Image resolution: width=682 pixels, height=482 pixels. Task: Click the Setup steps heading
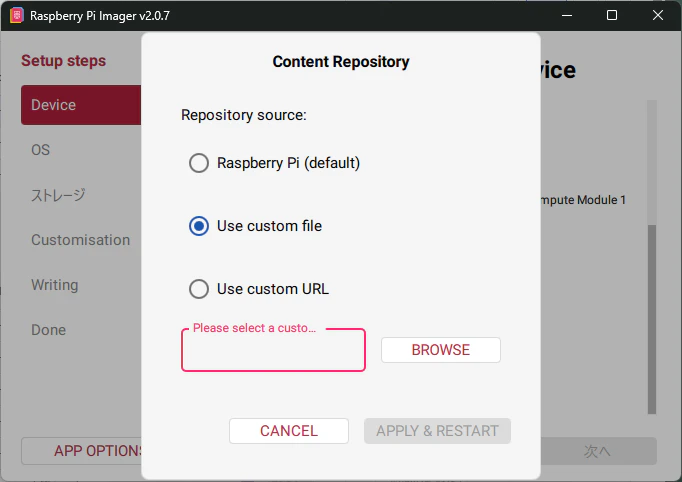(64, 60)
